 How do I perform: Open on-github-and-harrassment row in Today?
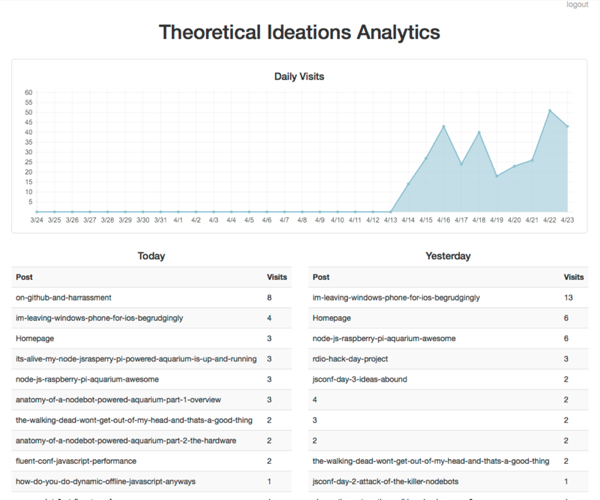(152, 298)
